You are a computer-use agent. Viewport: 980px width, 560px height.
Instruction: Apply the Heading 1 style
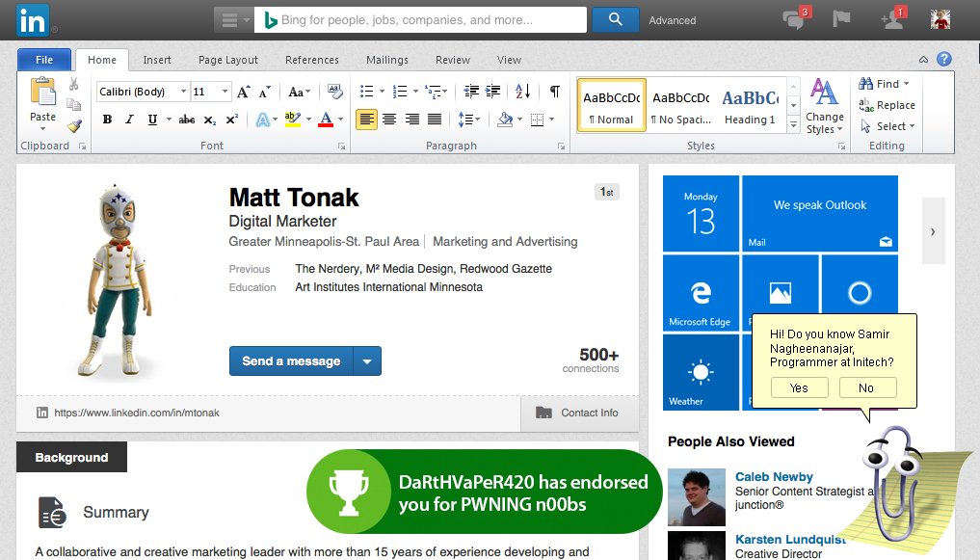click(x=750, y=106)
